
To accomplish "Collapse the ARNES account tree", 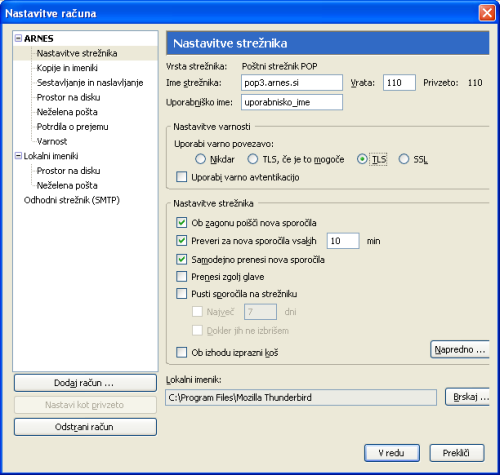I will point(18,38).
